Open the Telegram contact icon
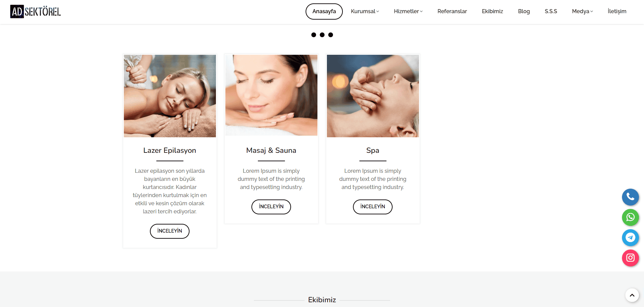 (630, 238)
